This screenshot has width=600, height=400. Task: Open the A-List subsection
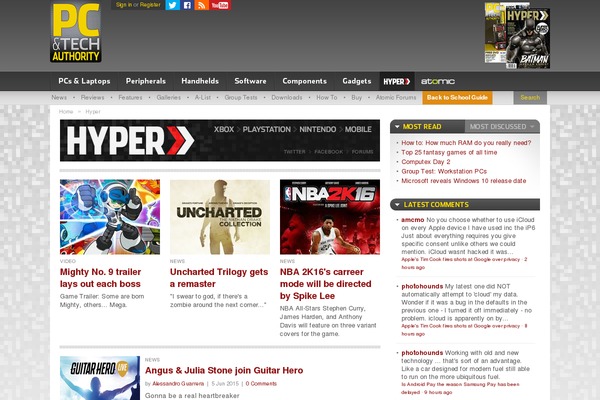(202, 98)
